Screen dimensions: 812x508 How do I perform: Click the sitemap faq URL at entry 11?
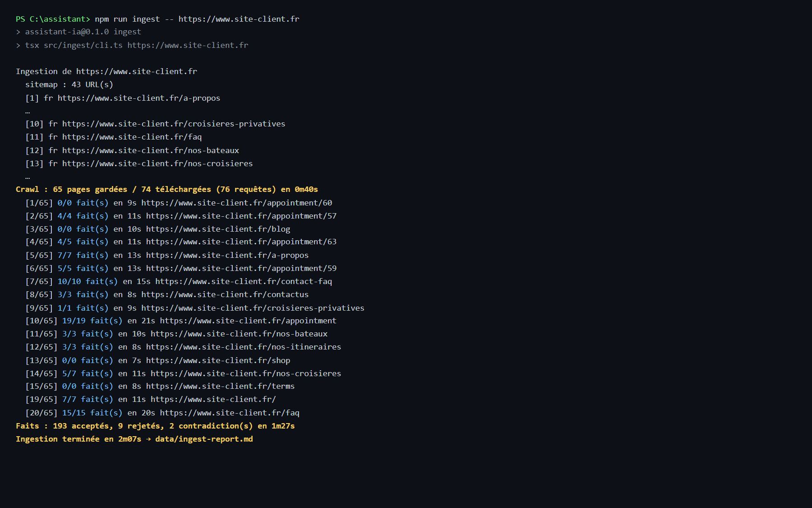[132, 137]
